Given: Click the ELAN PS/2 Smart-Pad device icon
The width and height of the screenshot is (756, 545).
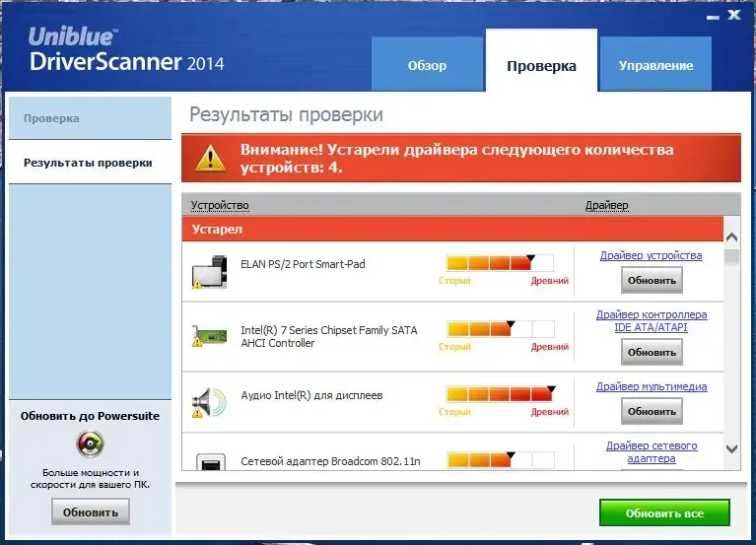Looking at the screenshot, I should click(x=209, y=272).
